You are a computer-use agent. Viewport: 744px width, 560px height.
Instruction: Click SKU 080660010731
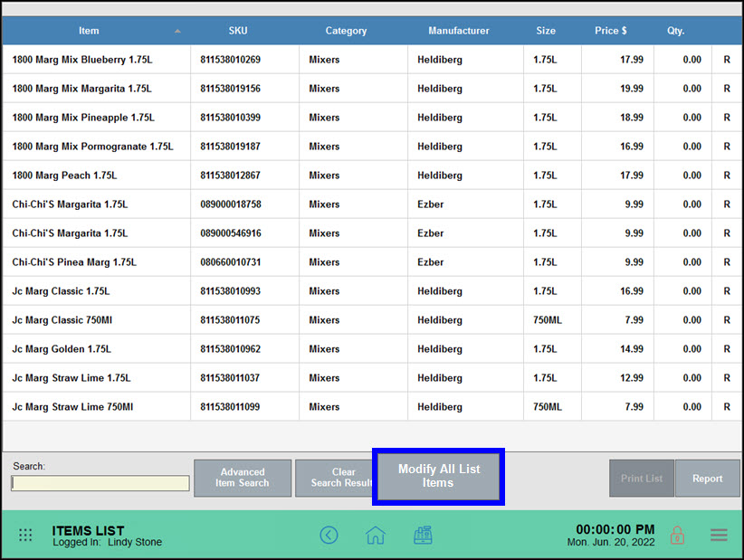[231, 262]
